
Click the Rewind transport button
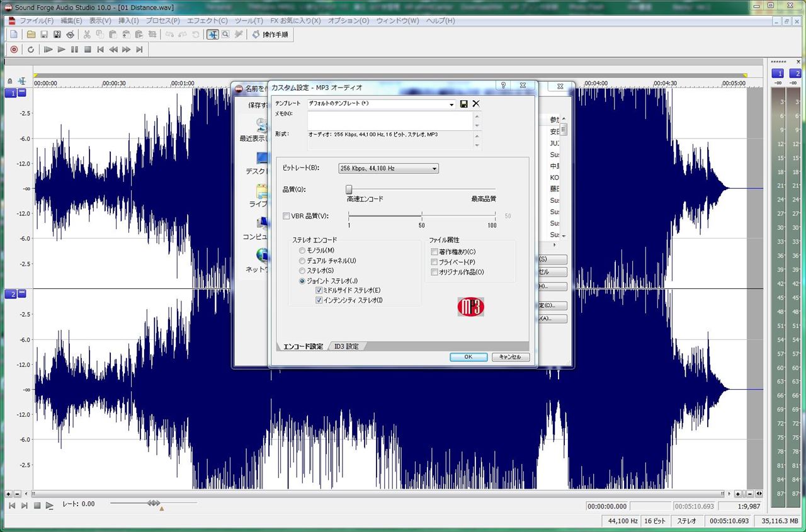(113, 49)
